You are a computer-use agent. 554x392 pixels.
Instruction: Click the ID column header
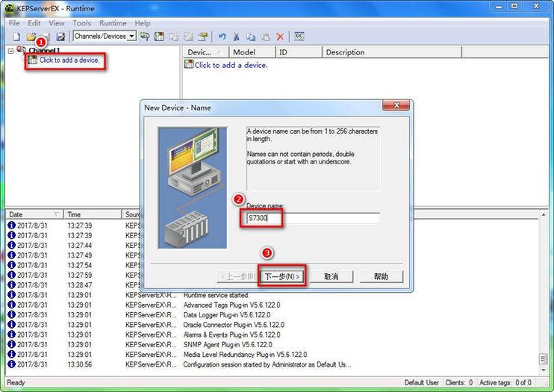pos(299,52)
